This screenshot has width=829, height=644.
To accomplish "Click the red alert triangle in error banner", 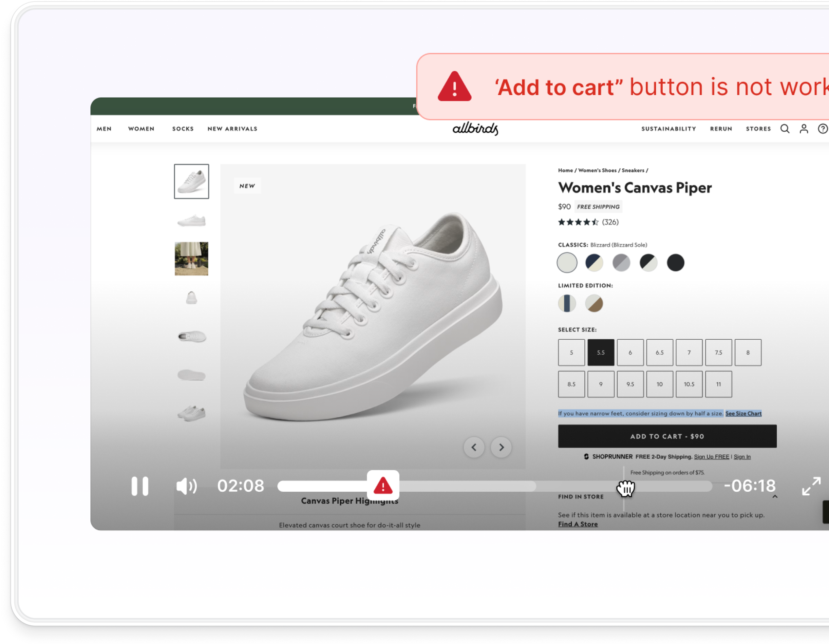I will coord(454,86).
